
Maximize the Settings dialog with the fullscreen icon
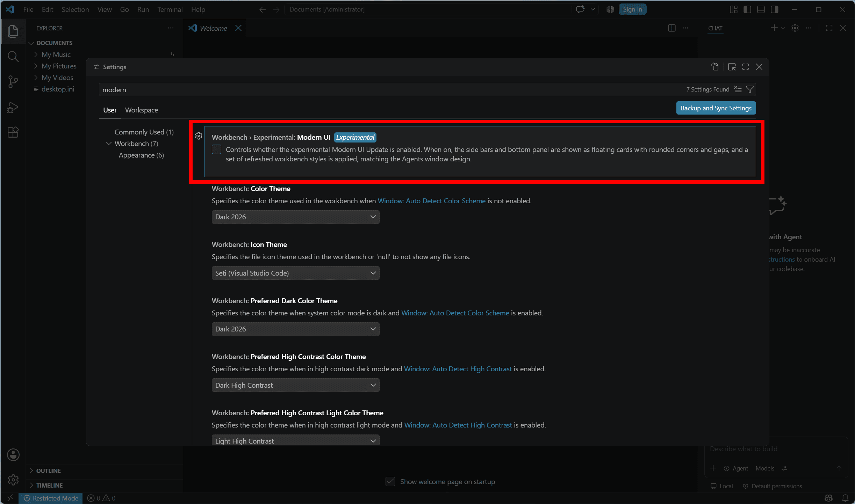(745, 67)
